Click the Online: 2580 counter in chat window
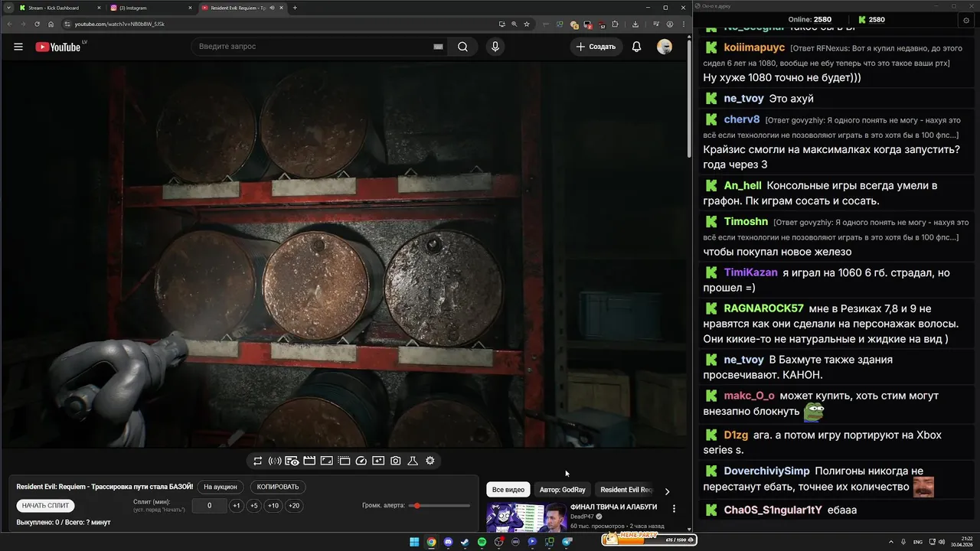 tap(809, 20)
